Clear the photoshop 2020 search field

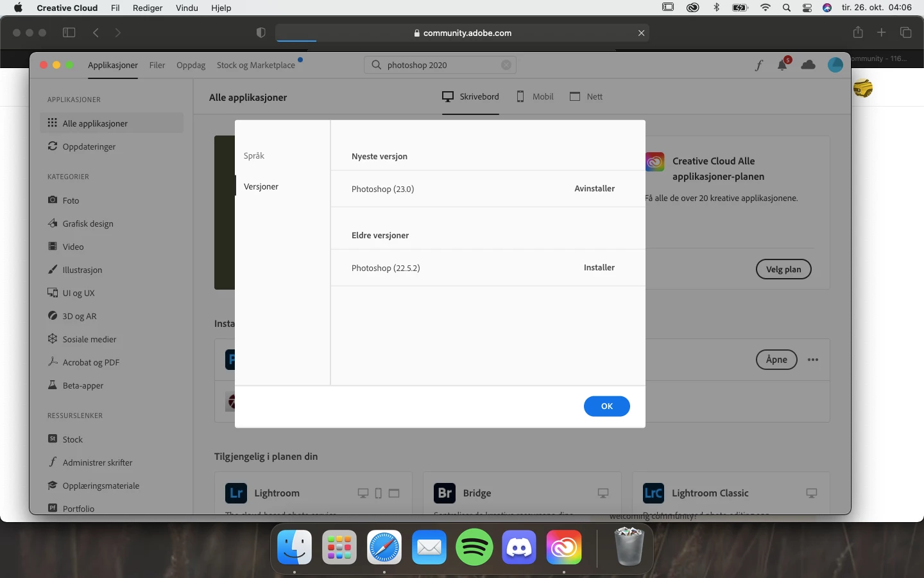(x=506, y=65)
